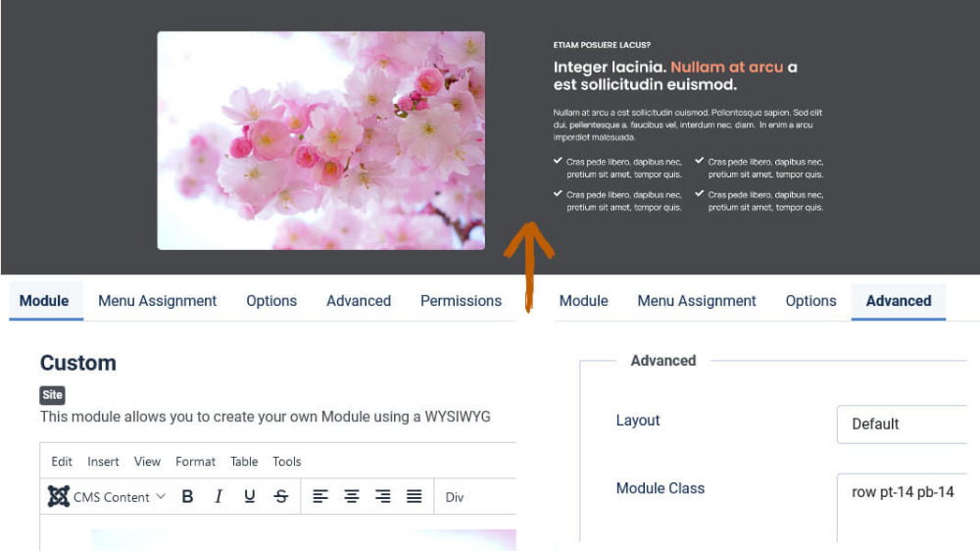
Task: Open the CMS Content dropdown
Action: tap(107, 497)
